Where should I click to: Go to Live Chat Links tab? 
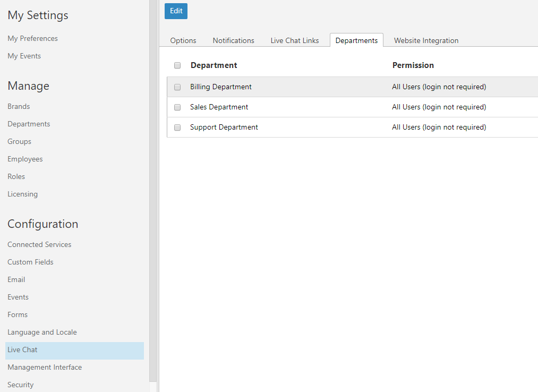click(295, 40)
